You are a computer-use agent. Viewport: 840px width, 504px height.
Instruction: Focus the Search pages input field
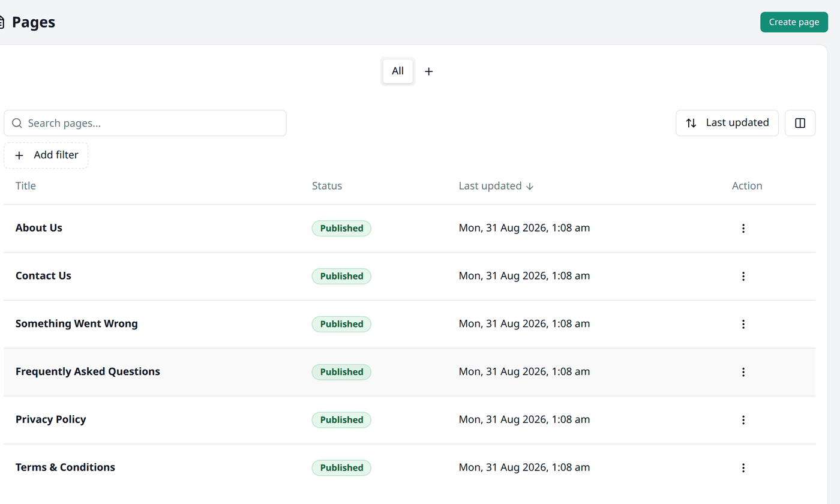145,123
